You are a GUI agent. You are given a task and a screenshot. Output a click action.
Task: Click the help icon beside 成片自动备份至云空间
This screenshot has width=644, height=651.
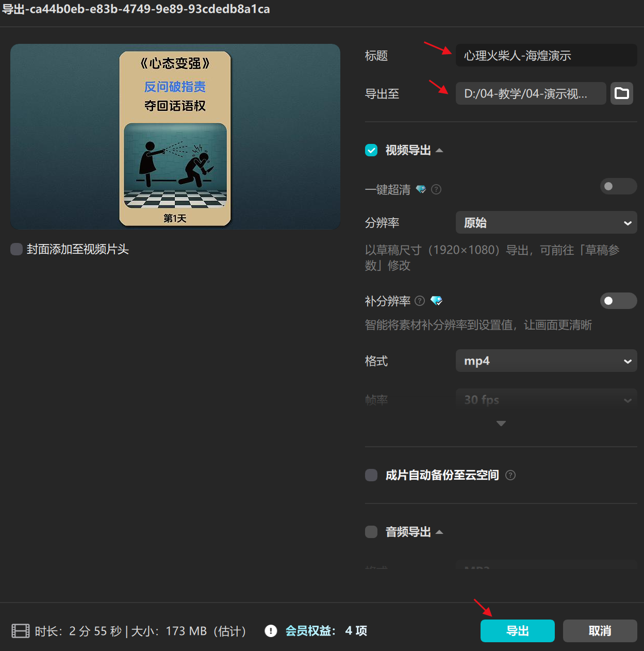click(x=510, y=475)
